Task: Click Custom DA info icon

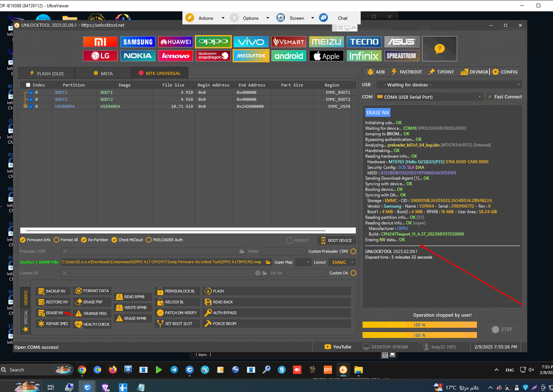Action: click(x=258, y=273)
